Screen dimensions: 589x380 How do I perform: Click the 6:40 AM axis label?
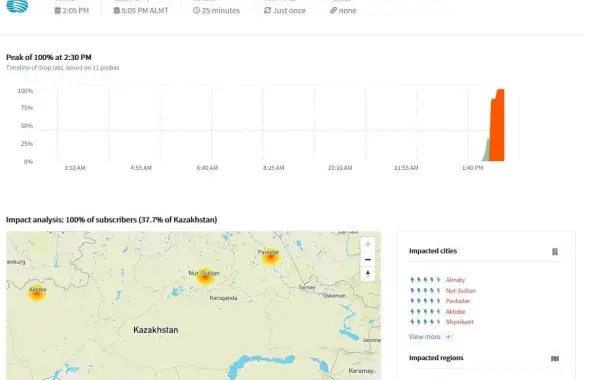pos(207,168)
